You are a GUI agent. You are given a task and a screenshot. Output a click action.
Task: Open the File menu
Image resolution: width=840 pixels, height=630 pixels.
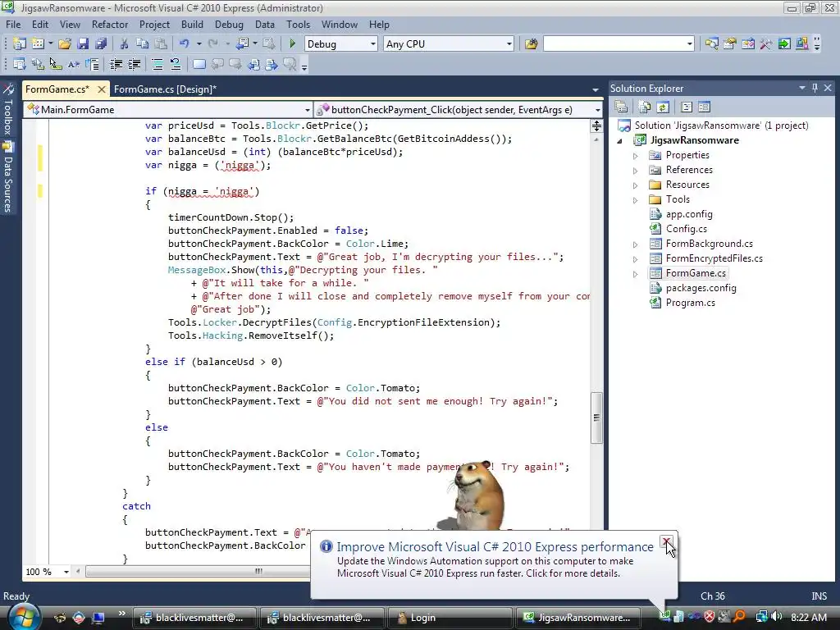[13, 25]
